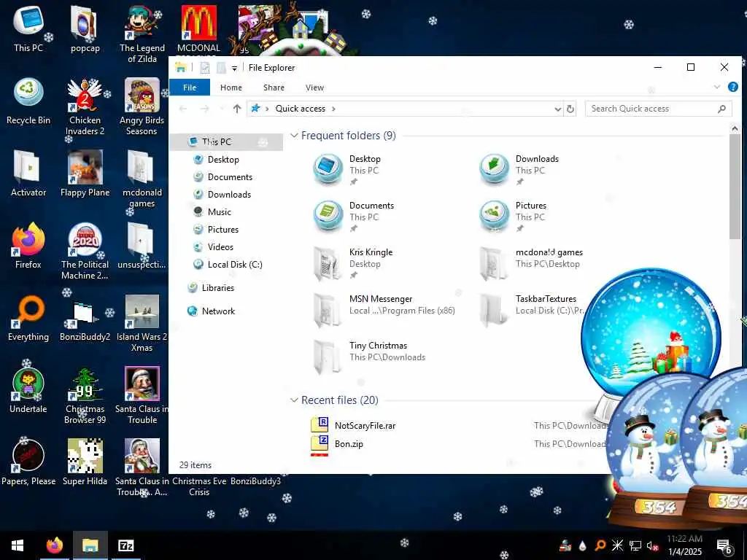Expand the ribbon with the chevron
The height and width of the screenshot is (560, 747).
coord(716,87)
